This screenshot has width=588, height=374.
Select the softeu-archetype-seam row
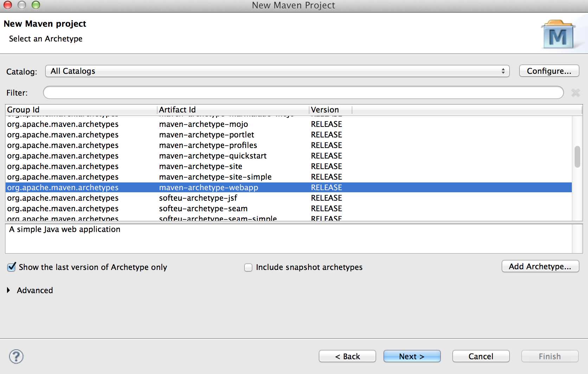pos(289,208)
